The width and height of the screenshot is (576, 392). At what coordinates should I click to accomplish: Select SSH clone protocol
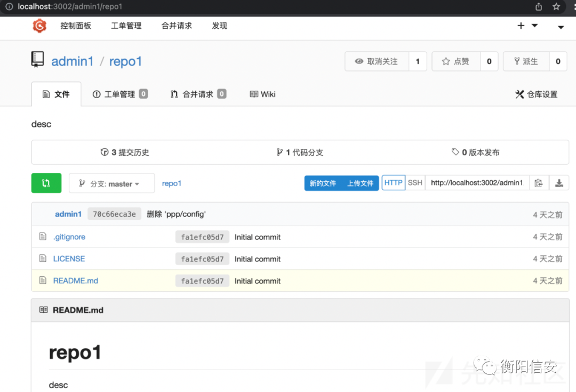pyautogui.click(x=415, y=182)
